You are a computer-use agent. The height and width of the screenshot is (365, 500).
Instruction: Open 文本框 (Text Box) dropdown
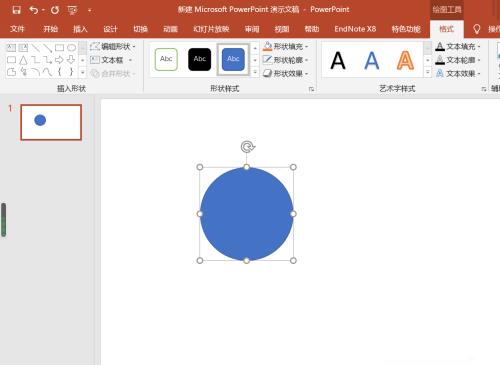[x=111, y=60]
